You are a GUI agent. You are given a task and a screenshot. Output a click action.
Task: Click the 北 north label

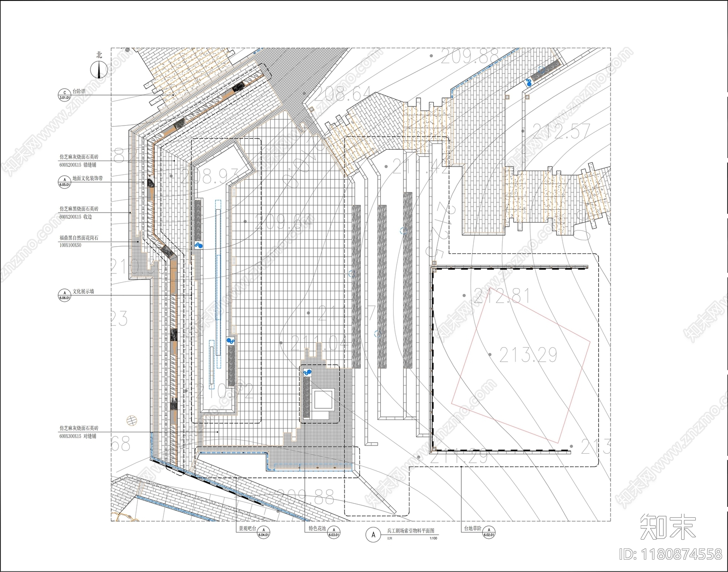point(99,55)
